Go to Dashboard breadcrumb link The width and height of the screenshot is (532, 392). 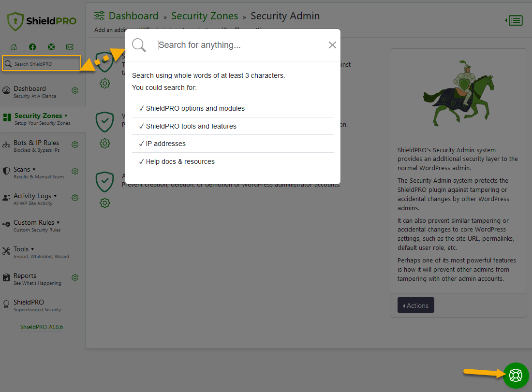click(133, 16)
